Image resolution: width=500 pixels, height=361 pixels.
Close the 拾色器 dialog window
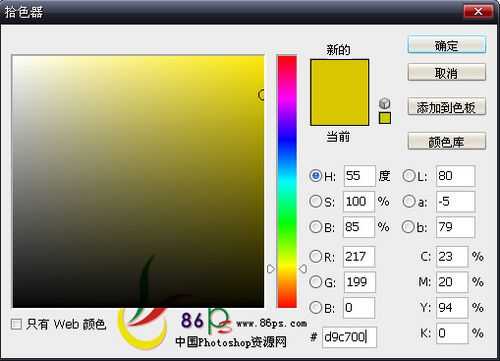click(x=478, y=11)
